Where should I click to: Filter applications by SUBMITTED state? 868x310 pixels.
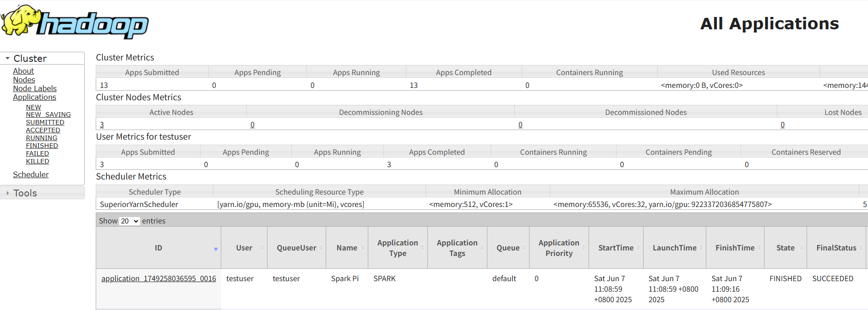coord(45,122)
